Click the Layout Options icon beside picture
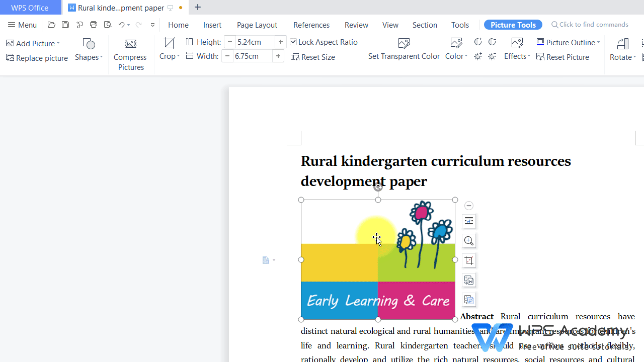The width and height of the screenshot is (644, 362). pyautogui.click(x=469, y=221)
